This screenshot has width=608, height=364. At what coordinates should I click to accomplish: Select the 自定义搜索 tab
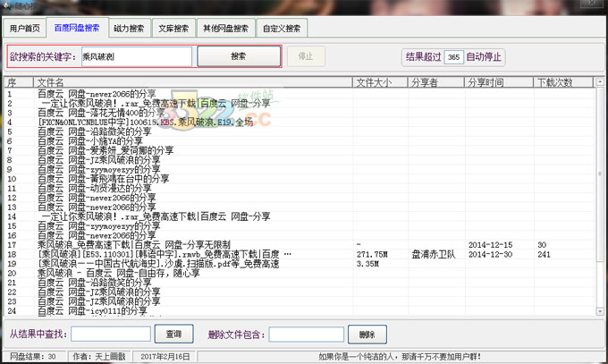point(282,28)
